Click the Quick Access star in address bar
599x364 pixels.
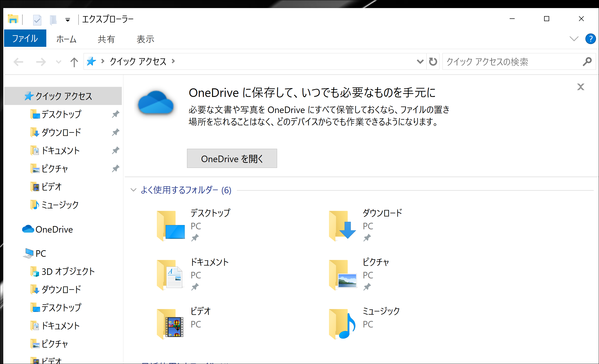pos(91,61)
